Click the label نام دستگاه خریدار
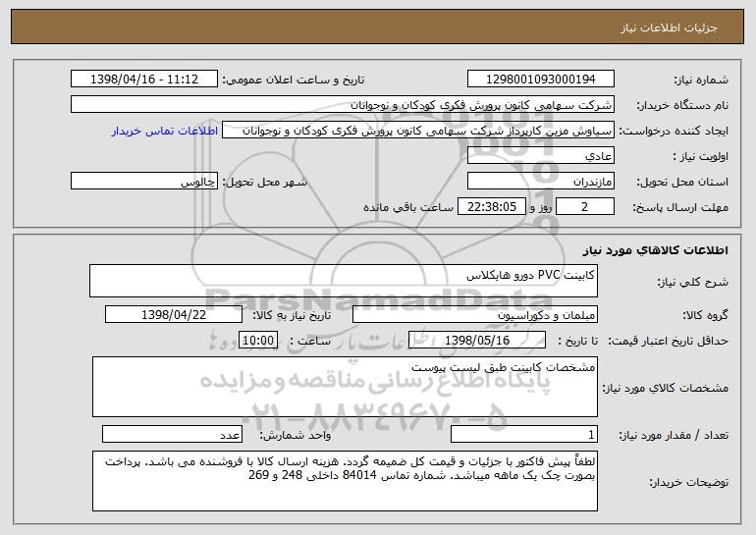Screen dimensions: 756x535 click(682, 105)
